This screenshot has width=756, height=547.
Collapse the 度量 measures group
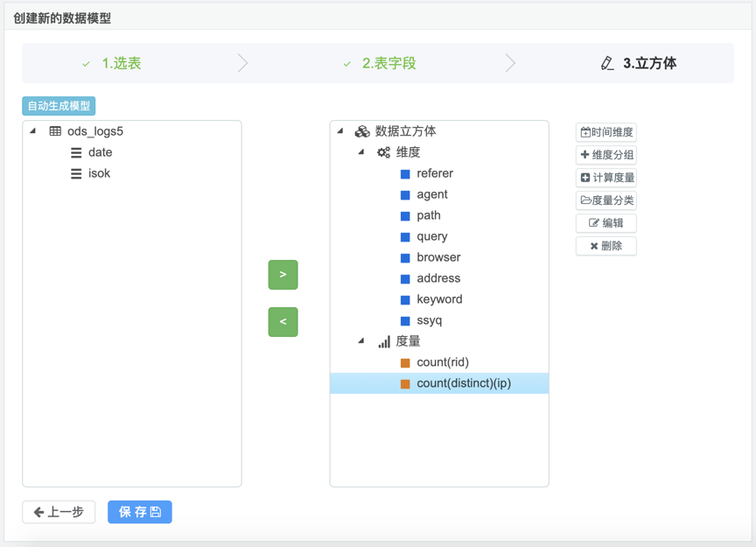pos(361,341)
